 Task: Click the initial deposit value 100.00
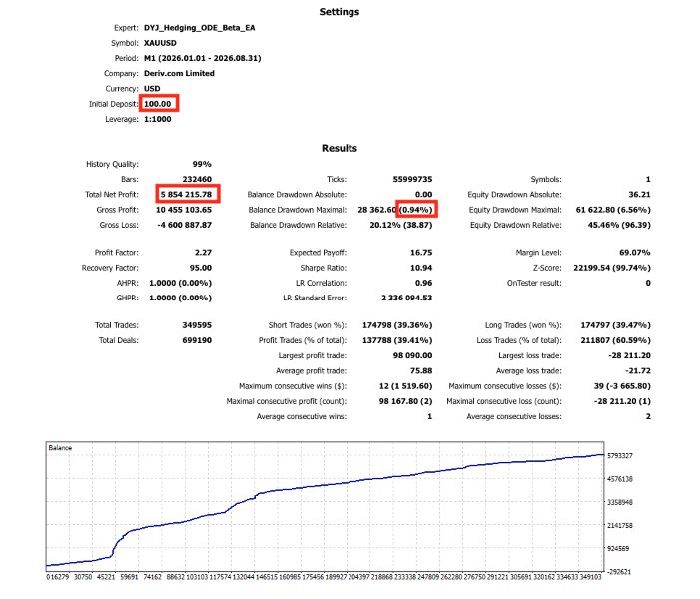pos(157,104)
